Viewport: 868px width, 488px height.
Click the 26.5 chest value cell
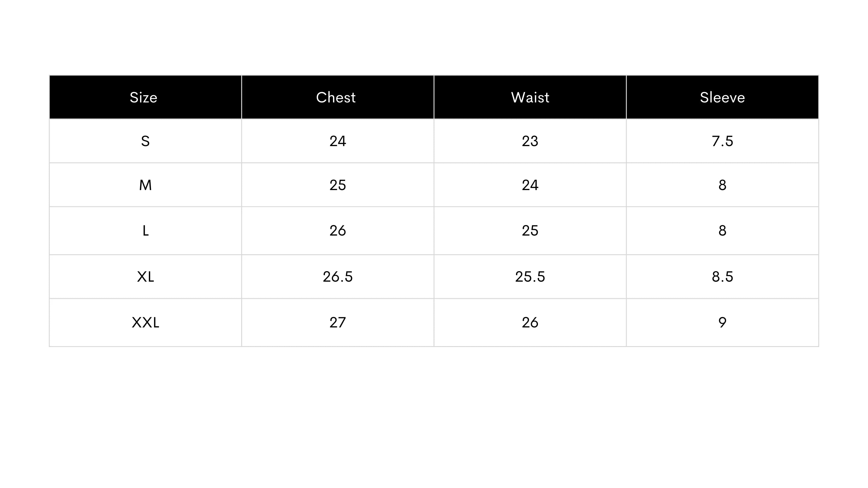338,277
